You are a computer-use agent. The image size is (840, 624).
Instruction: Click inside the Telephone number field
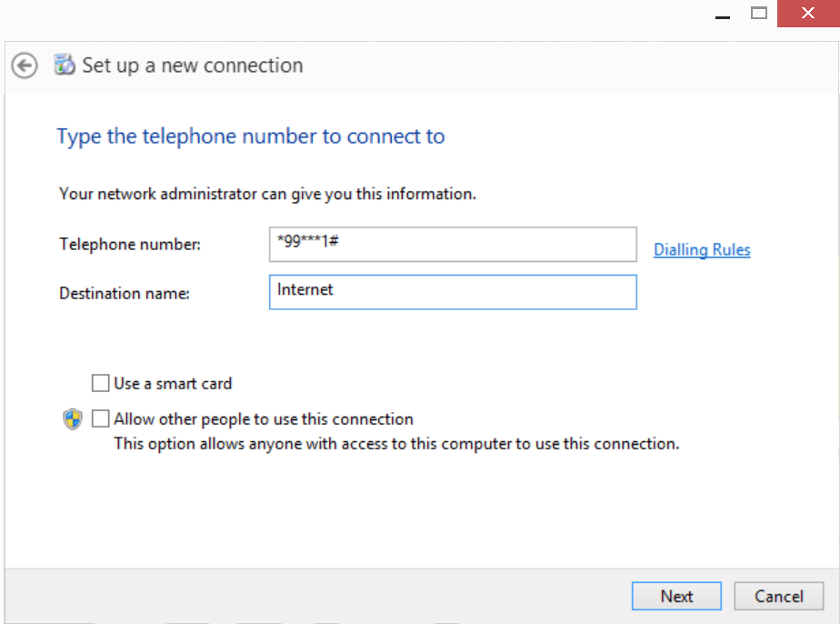[453, 244]
